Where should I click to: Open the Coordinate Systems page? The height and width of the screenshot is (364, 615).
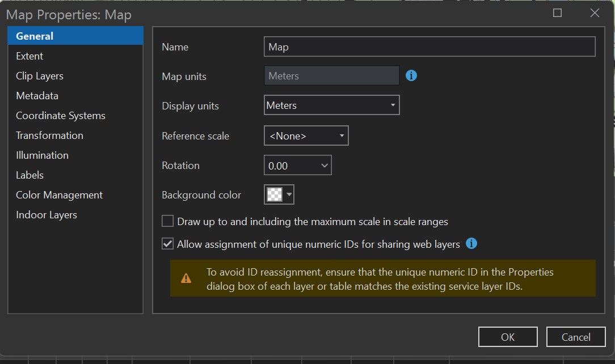61,116
